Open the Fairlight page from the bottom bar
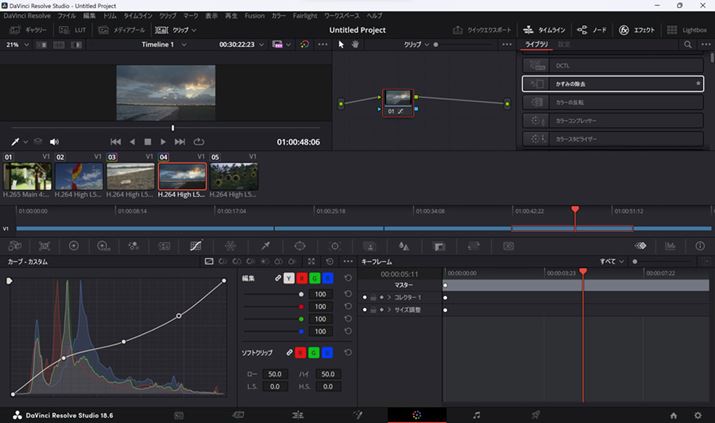Viewport: 715px width, 423px height. click(x=476, y=414)
